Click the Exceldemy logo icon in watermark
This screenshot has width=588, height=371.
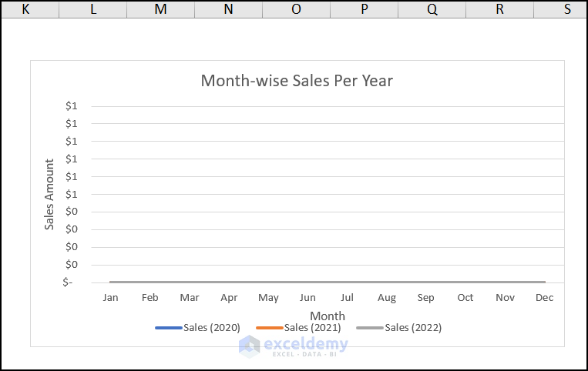tap(249, 346)
